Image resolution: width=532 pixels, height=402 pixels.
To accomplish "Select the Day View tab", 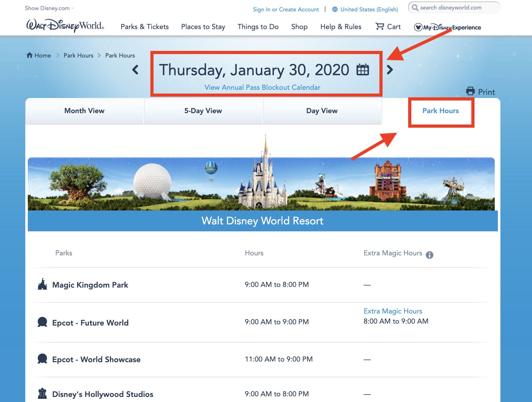I will (x=322, y=111).
